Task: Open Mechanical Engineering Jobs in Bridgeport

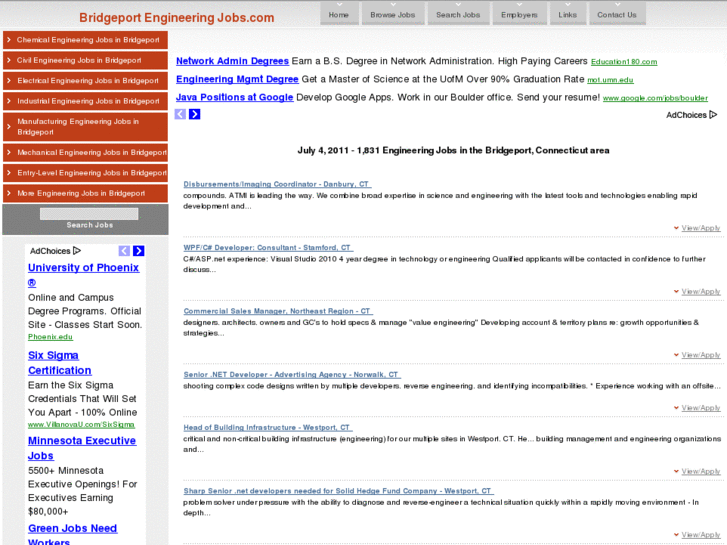Action: click(85, 153)
